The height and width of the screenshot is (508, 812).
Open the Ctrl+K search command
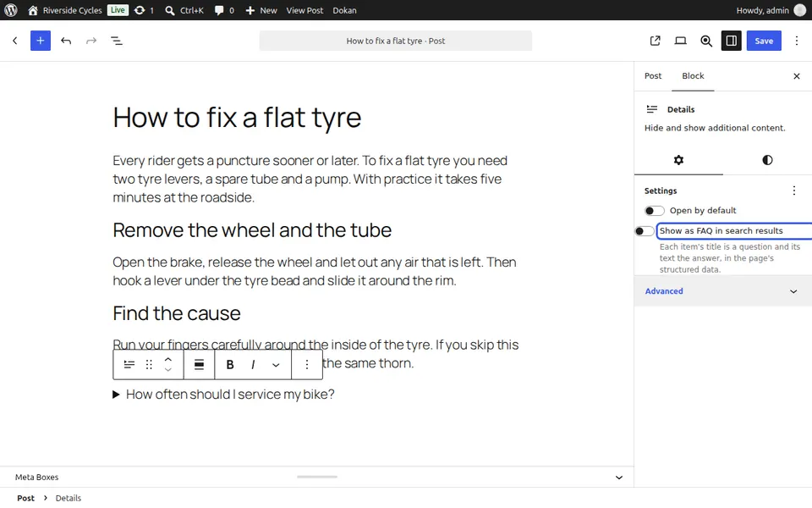(184, 10)
